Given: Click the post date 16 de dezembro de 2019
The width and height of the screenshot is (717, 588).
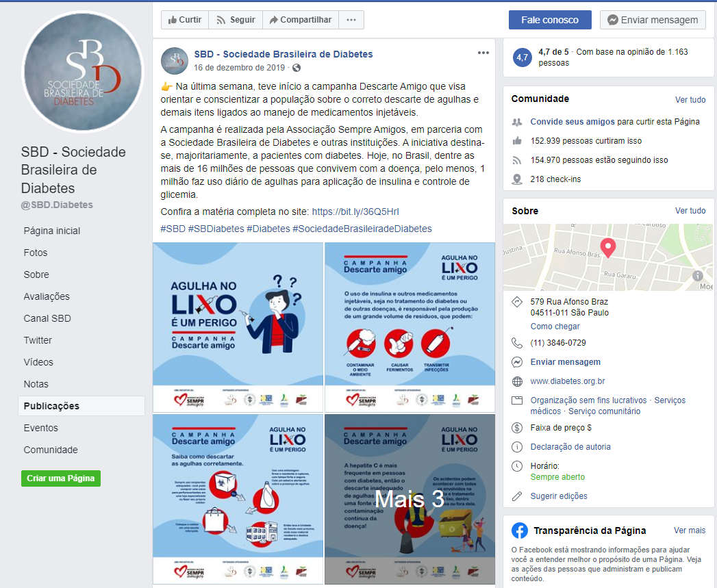Looking at the screenshot, I should [x=239, y=68].
